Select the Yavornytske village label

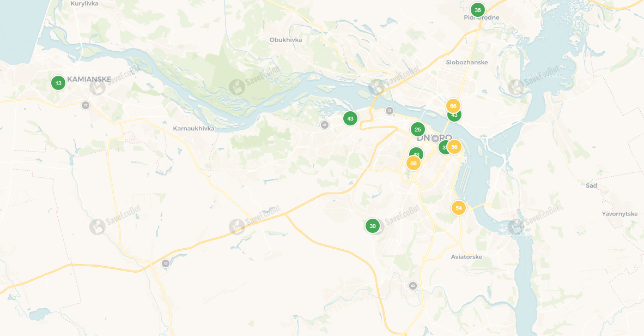[620, 214]
